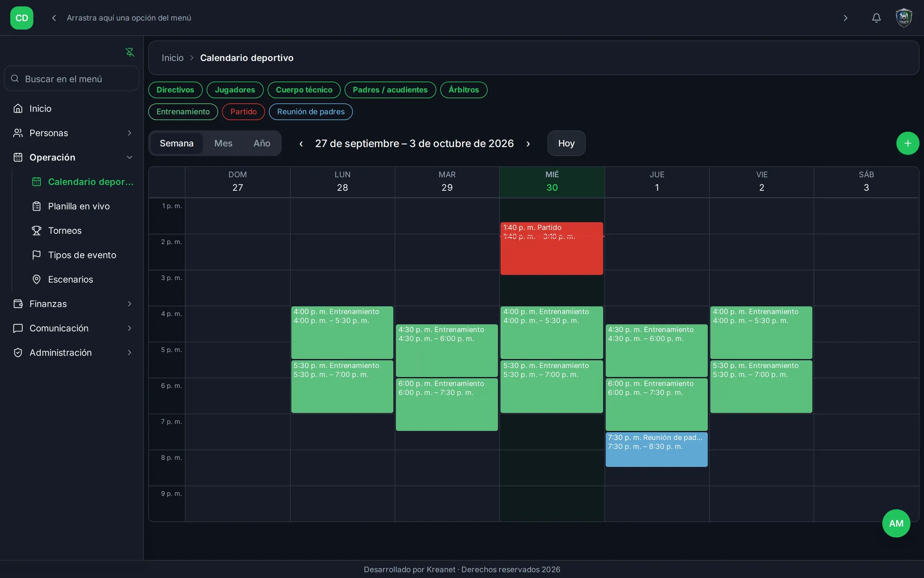The height and width of the screenshot is (578, 924).
Task: Toggle the Entrenamiento event type chip
Action: (183, 112)
